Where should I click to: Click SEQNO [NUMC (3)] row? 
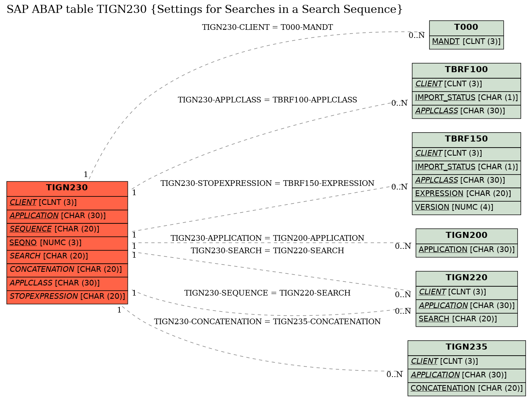[67, 243]
